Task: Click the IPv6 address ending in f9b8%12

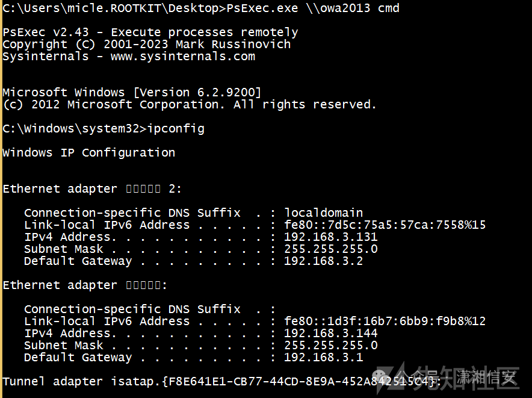Action: coord(385,322)
